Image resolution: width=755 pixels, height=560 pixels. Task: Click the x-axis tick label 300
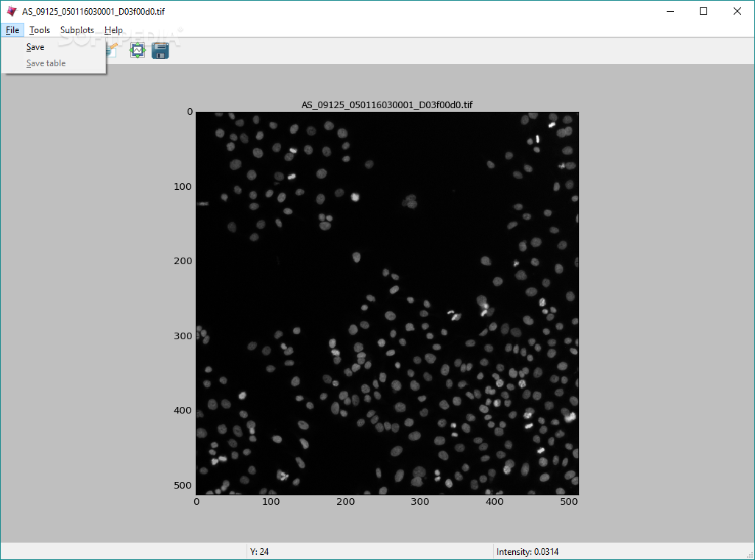coord(420,502)
